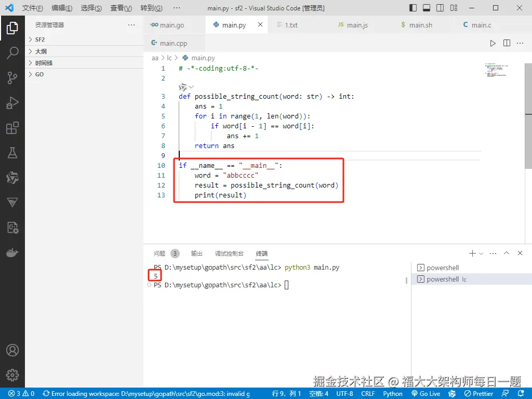Open editor more actions ellipsis
The image size is (532, 399).
coord(520,43)
